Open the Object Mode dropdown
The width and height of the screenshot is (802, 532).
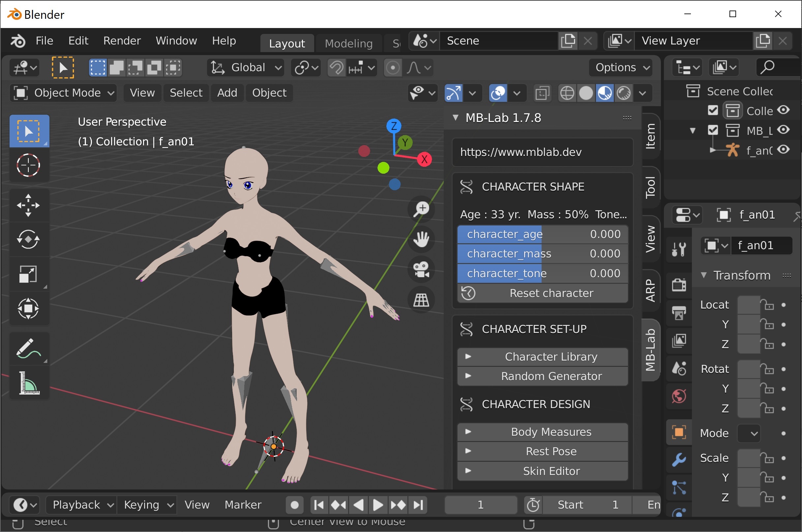click(63, 93)
